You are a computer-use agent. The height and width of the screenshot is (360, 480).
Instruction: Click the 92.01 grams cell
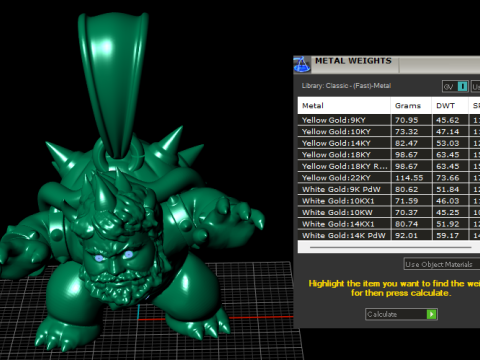pyautogui.click(x=411, y=235)
